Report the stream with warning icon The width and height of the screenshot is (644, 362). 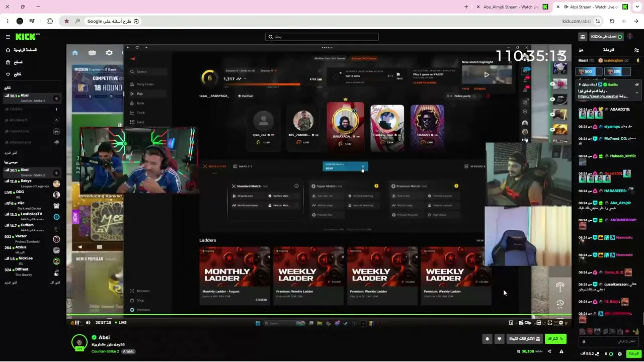coord(561,351)
